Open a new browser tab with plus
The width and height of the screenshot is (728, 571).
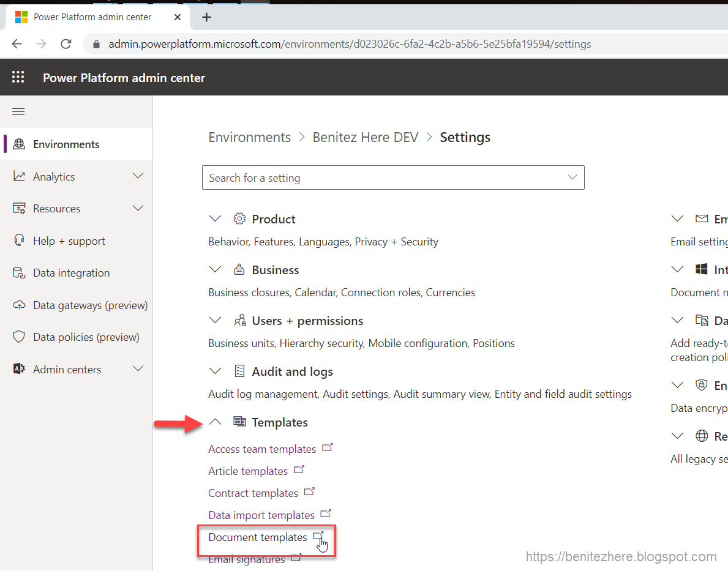[206, 17]
